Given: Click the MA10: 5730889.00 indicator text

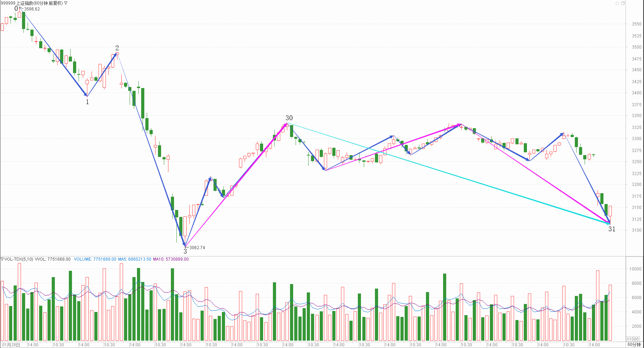Looking at the screenshot, I should click(x=171, y=259).
